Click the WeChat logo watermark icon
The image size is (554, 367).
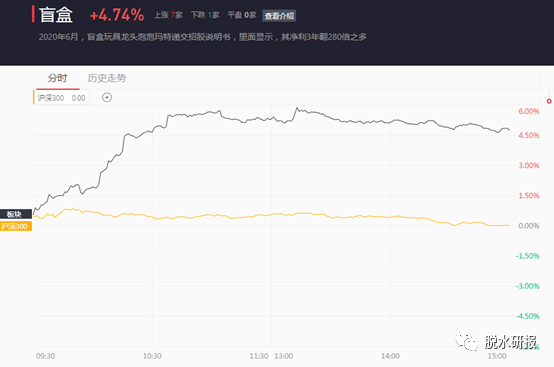pos(467,341)
